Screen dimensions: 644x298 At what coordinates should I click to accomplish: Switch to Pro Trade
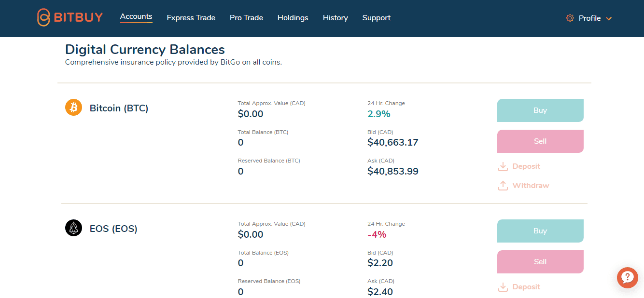[x=246, y=18]
